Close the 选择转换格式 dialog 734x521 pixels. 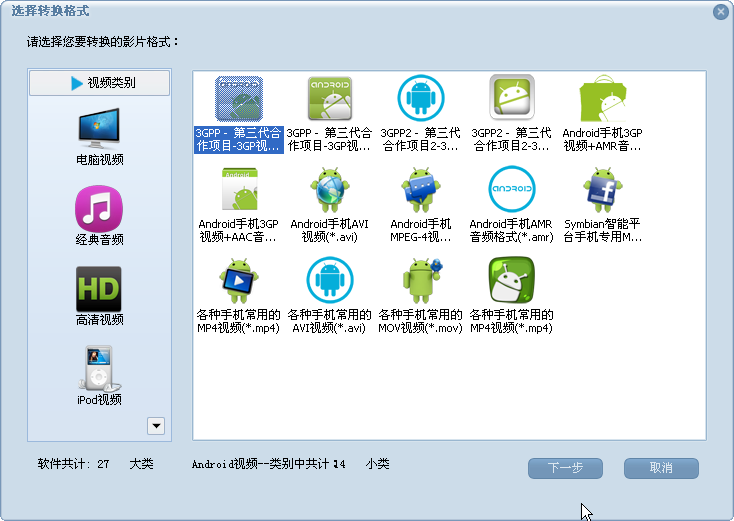click(721, 12)
